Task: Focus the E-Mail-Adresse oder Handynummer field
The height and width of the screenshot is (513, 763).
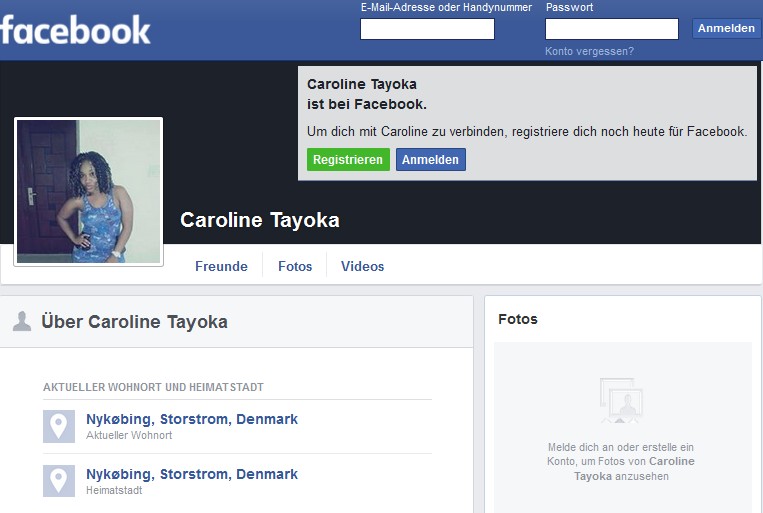Action: coord(427,29)
